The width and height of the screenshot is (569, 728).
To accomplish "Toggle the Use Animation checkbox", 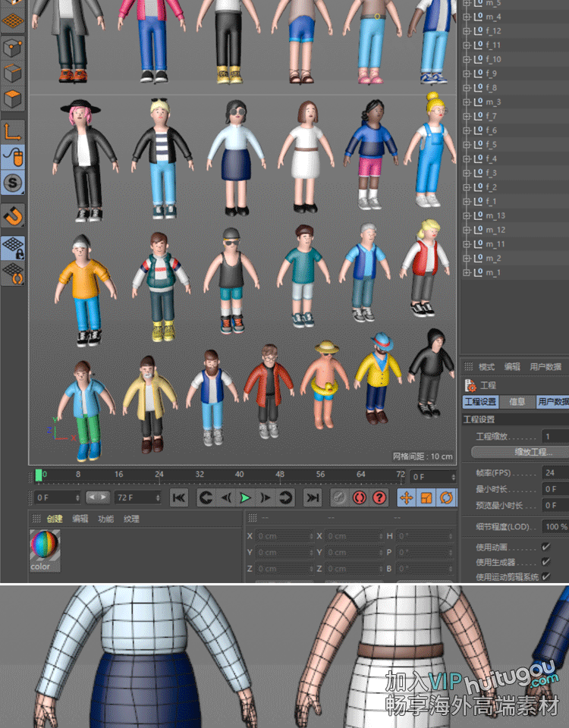I will pos(545,547).
